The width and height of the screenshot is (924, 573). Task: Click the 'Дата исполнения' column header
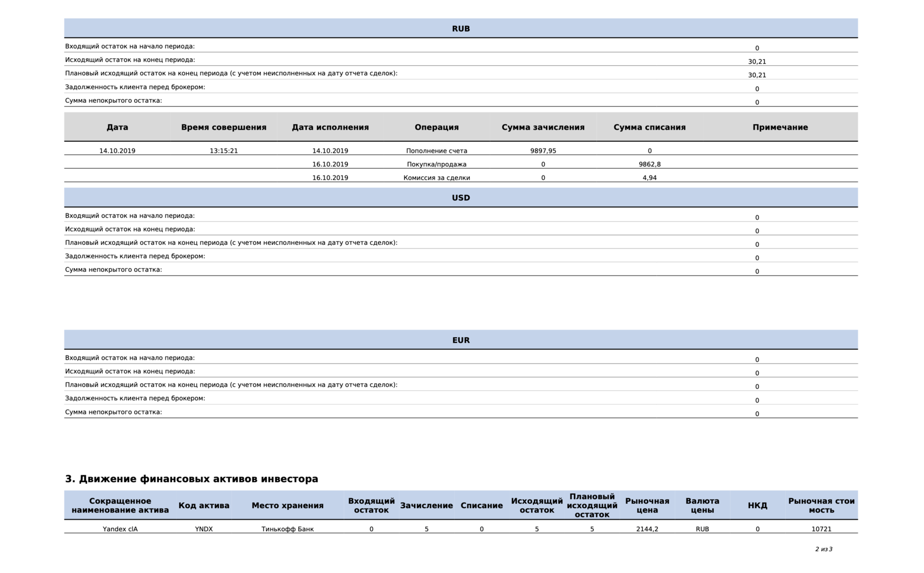pyautogui.click(x=330, y=127)
